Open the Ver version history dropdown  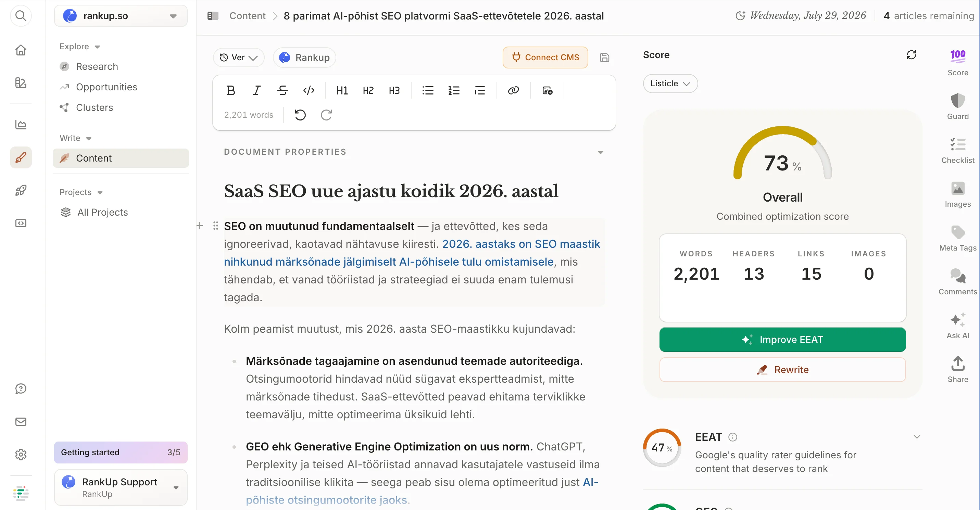pos(239,58)
